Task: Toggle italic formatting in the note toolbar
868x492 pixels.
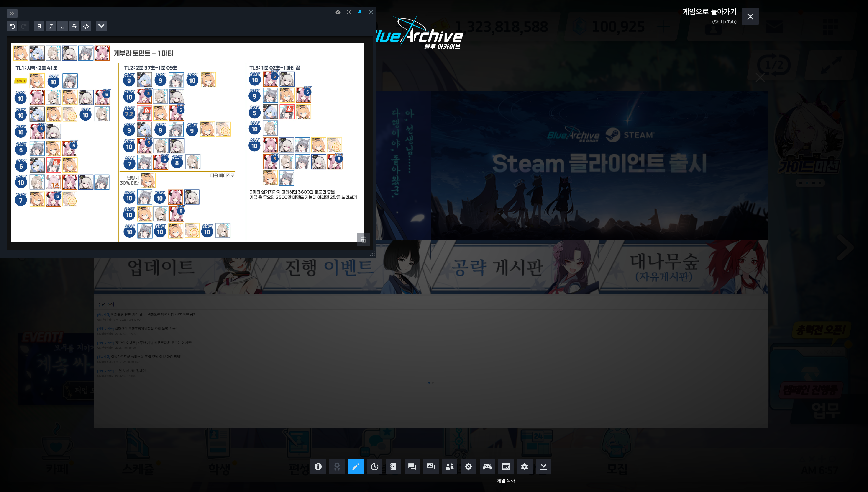Action: tap(51, 26)
